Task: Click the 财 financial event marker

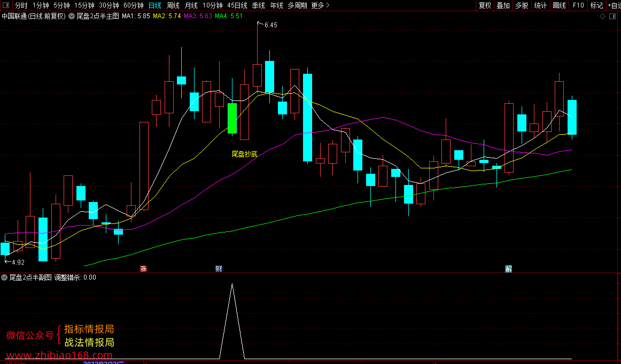Action: click(219, 269)
